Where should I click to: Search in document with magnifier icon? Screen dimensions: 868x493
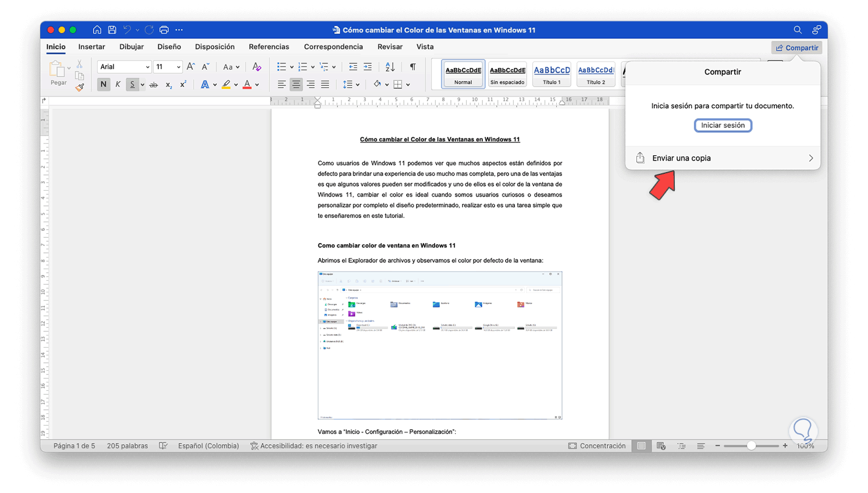(x=798, y=30)
